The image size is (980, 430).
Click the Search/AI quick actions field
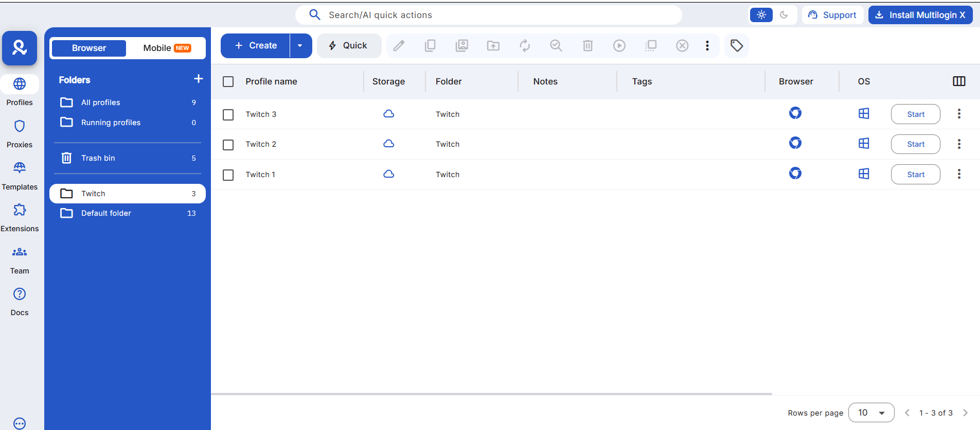[489, 15]
